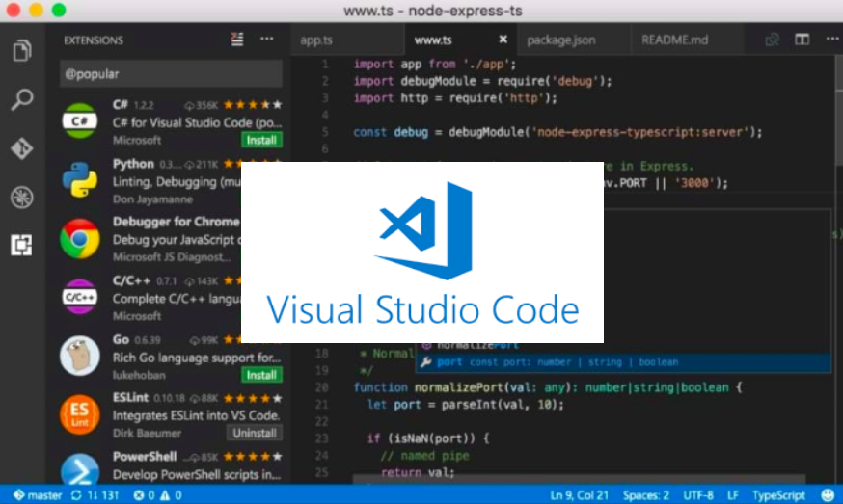Viewport: 843px width, 504px height.
Task: Select the Extensions view icon in activity bar
Action: point(21,246)
